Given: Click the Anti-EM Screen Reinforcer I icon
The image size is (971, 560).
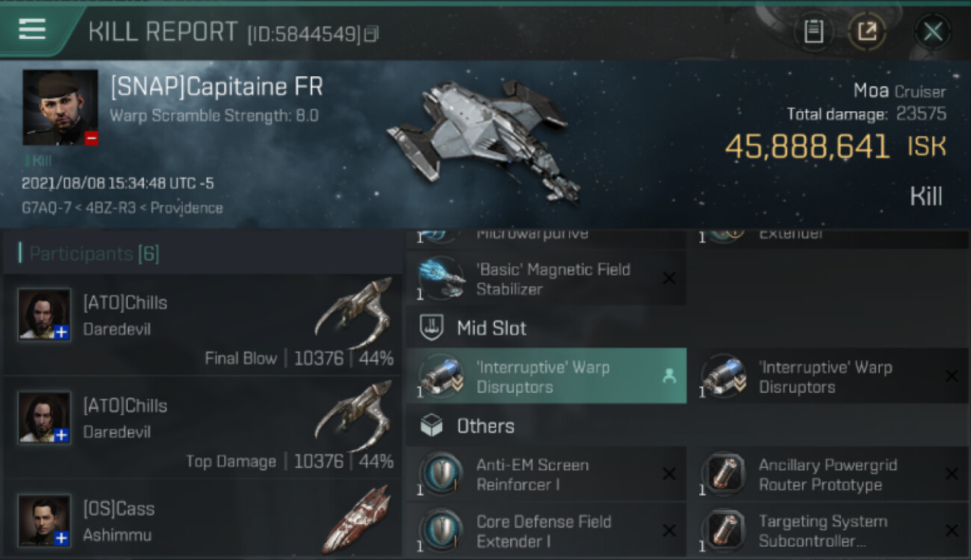Looking at the screenshot, I should click(x=441, y=475).
